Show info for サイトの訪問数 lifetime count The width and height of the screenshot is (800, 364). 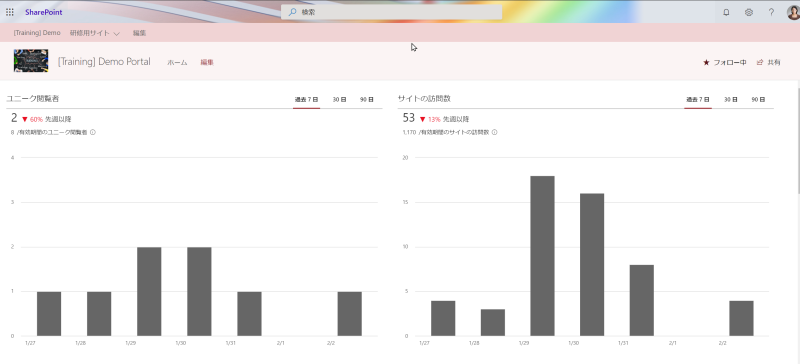coord(495,132)
